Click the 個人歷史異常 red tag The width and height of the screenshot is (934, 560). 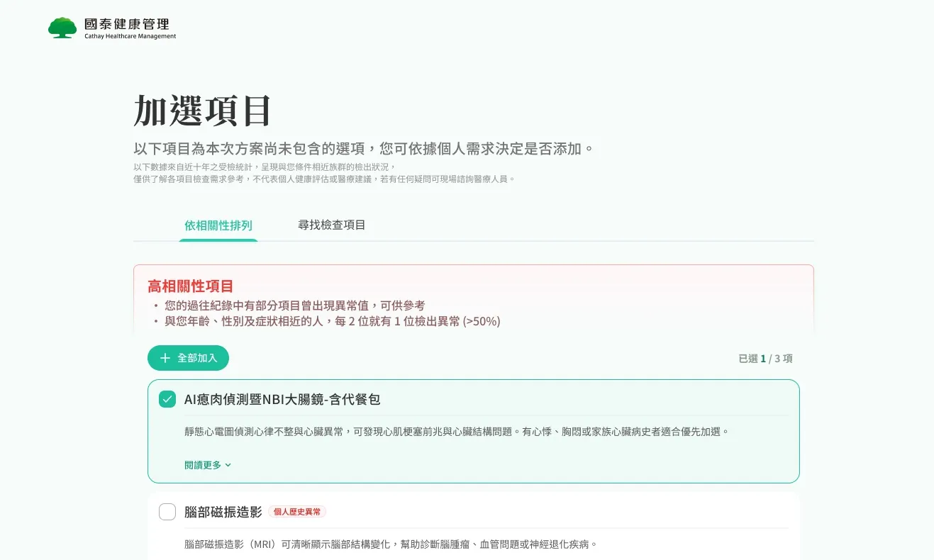click(x=297, y=512)
